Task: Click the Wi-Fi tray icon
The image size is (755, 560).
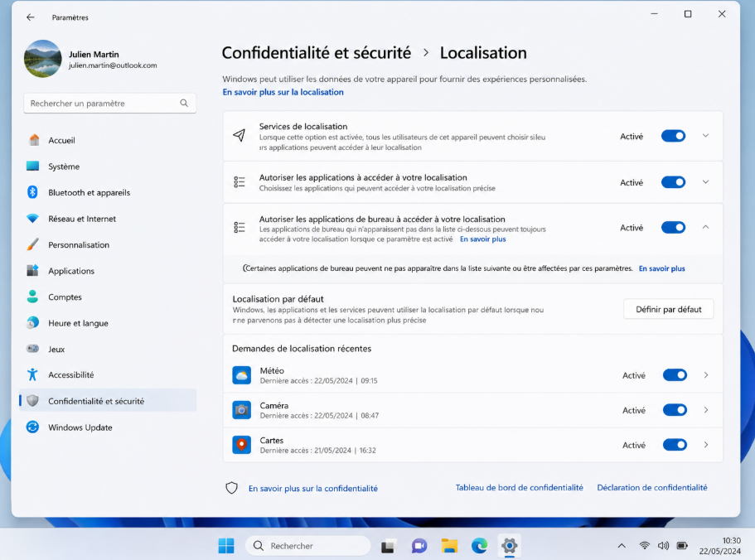Action: pos(644,546)
